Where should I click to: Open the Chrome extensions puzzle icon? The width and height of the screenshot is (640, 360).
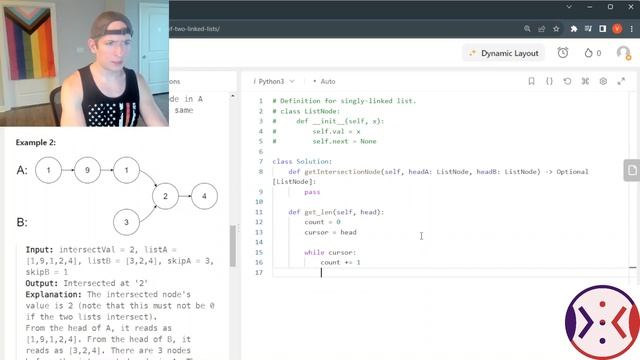tap(574, 29)
